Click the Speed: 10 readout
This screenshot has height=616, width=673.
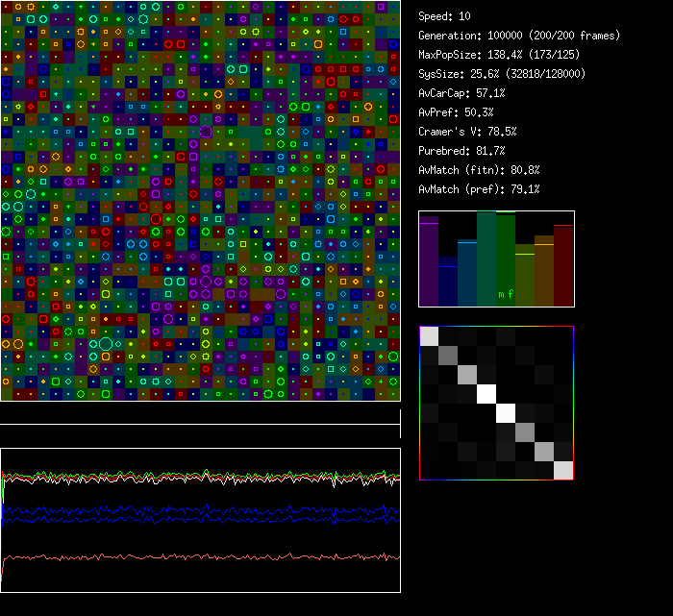click(x=445, y=16)
